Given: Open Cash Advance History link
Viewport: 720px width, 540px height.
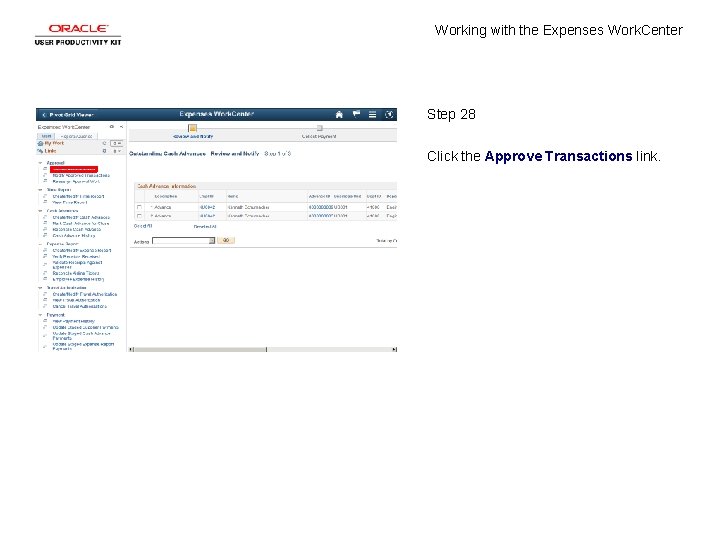Looking at the screenshot, I should tap(73, 235).
